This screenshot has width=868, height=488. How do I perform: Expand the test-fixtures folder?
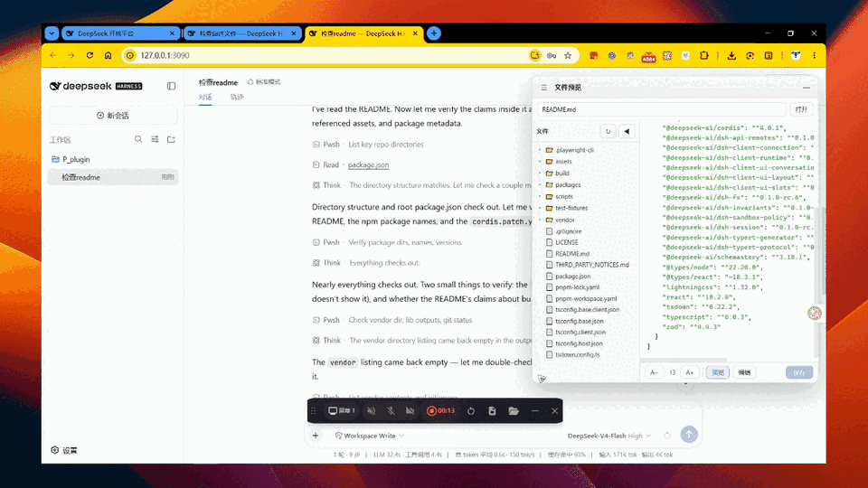click(x=540, y=208)
